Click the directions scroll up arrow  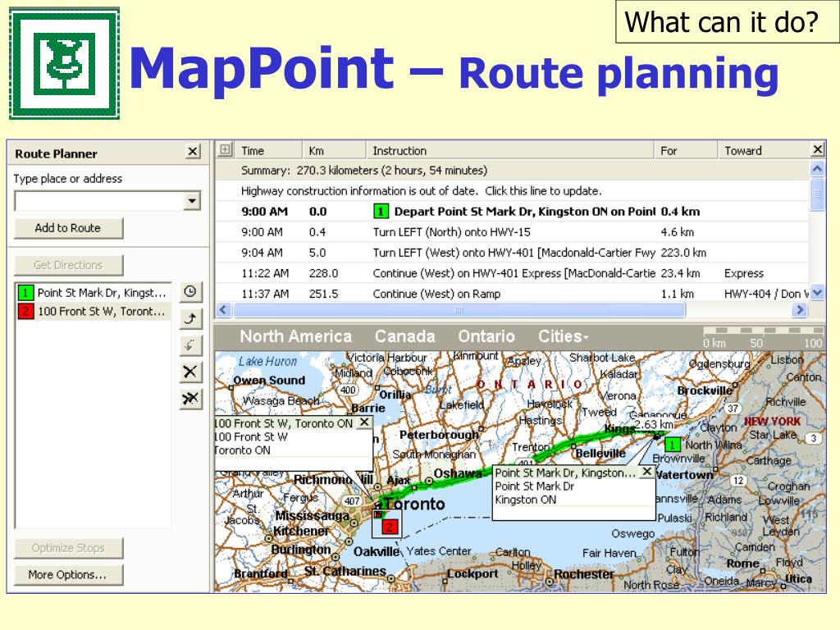[817, 169]
